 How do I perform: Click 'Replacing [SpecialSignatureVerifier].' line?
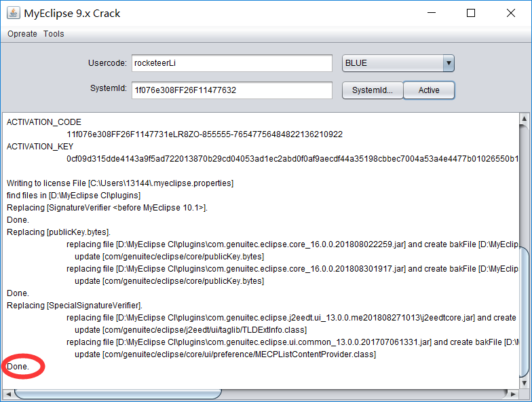pyautogui.click(x=75, y=306)
